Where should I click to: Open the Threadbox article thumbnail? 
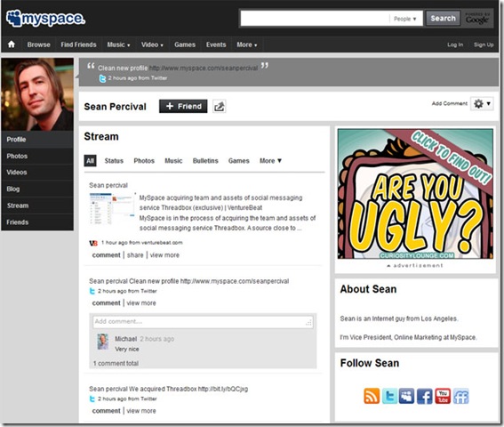tap(112, 208)
